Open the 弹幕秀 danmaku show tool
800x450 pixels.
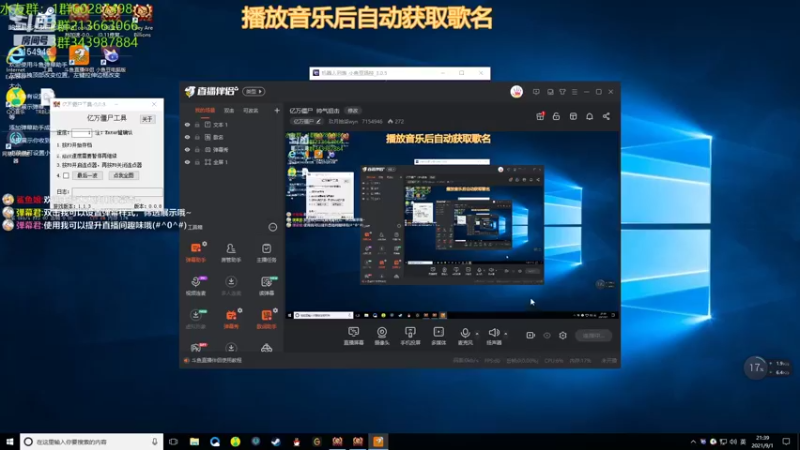pyautogui.click(x=231, y=318)
